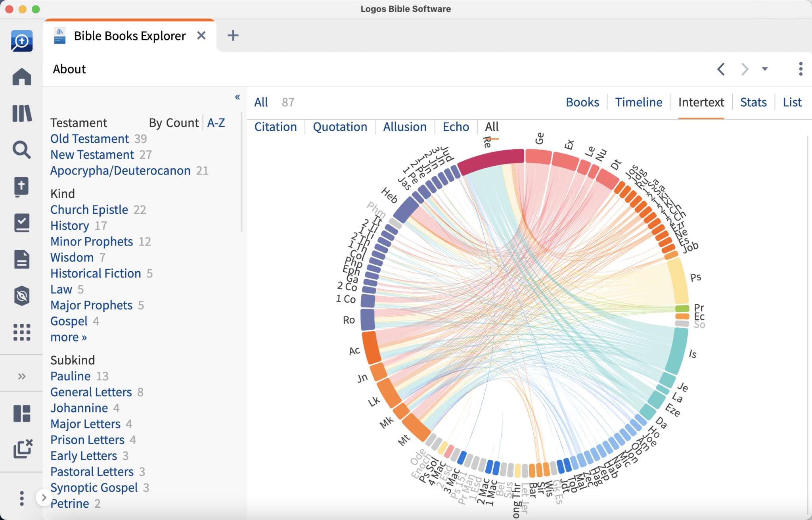The width and height of the screenshot is (812, 520).
Task: Open panel menu three dots
Action: coord(801,69)
